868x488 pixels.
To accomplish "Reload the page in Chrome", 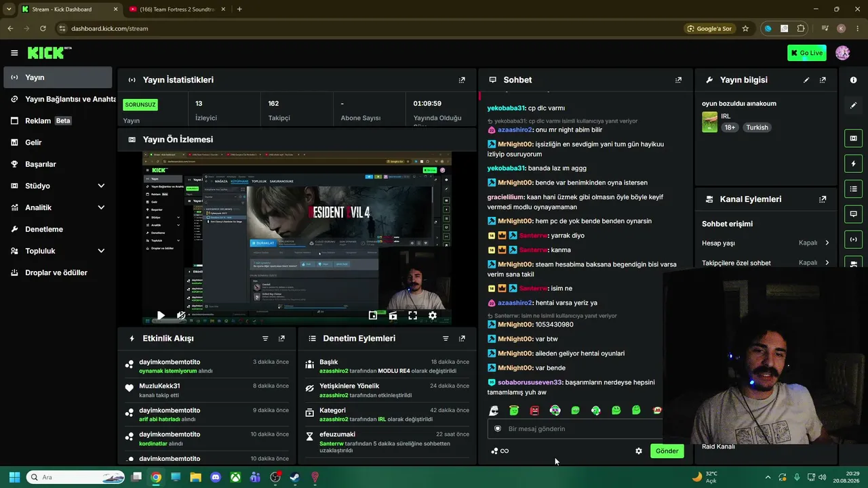I will [x=43, y=28].
